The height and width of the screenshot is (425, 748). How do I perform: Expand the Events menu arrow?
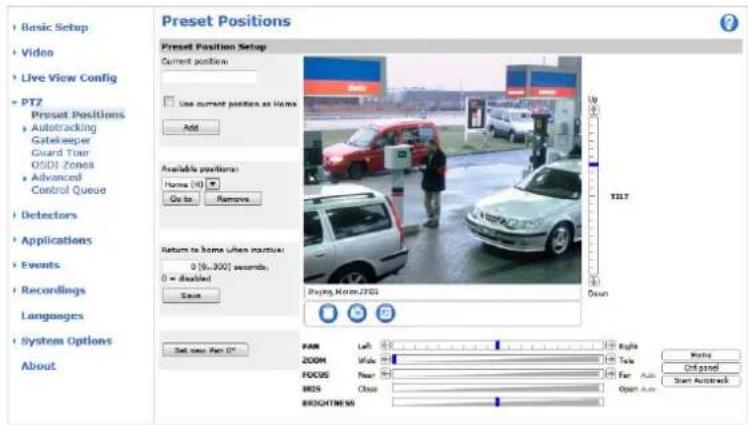click(14, 265)
